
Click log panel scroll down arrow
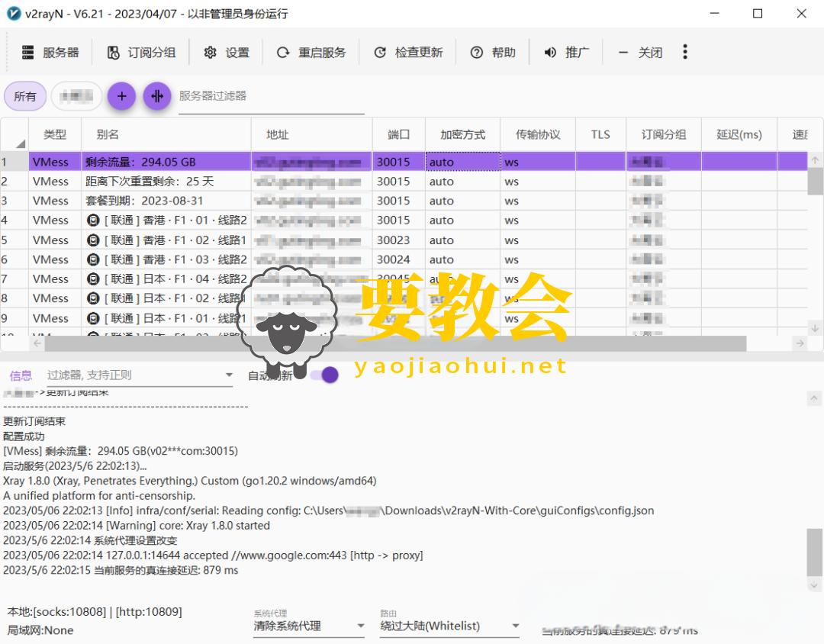(814, 584)
